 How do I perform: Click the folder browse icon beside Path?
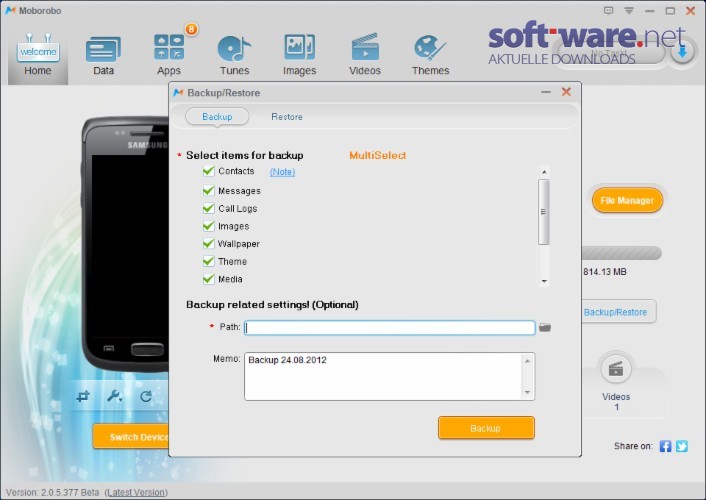tap(545, 327)
